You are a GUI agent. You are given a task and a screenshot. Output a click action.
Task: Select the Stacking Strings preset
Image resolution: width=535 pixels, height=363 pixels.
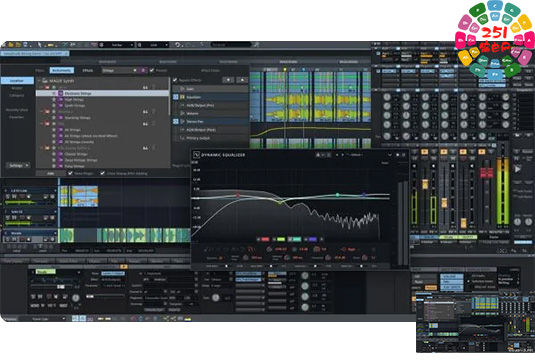tap(77, 118)
